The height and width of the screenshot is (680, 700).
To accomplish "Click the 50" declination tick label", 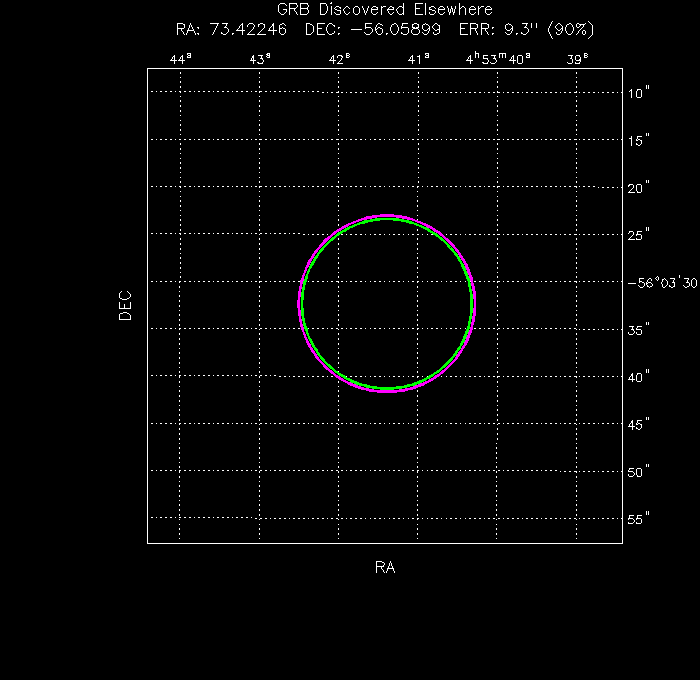I will [x=638, y=471].
